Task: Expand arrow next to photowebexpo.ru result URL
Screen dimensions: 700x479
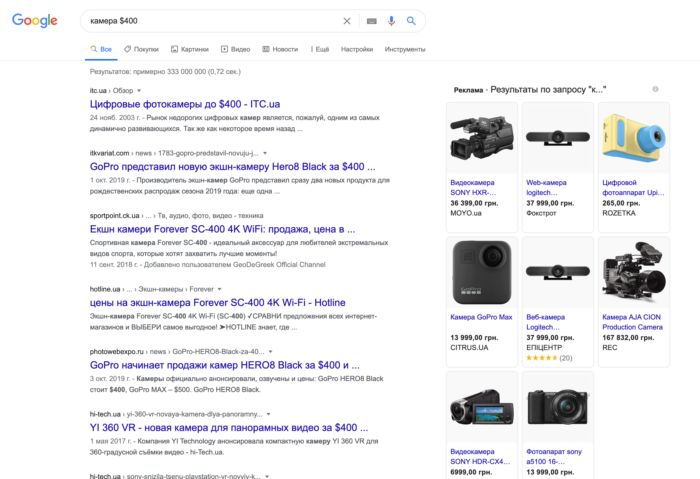Action: click(x=270, y=352)
